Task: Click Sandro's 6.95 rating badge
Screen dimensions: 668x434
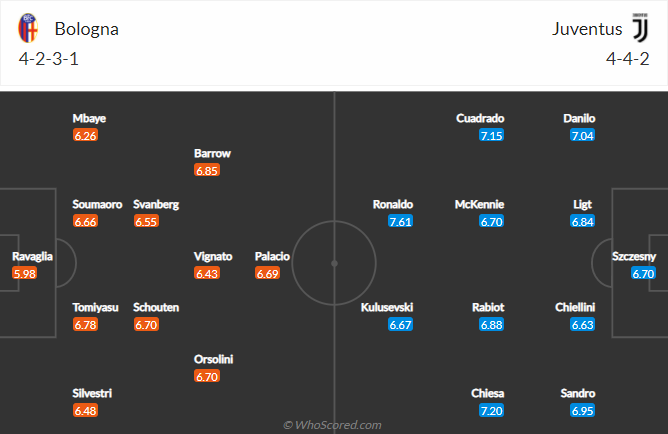Action: (x=582, y=411)
